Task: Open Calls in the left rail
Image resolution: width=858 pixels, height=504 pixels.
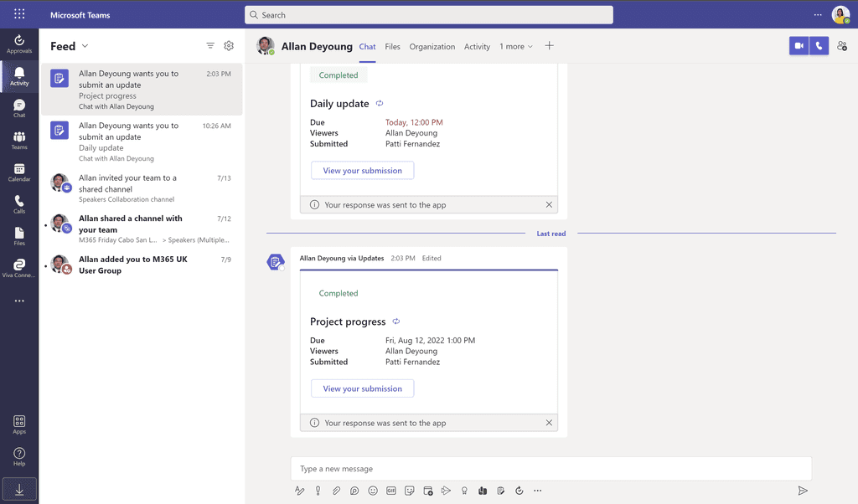Action: click(19, 204)
